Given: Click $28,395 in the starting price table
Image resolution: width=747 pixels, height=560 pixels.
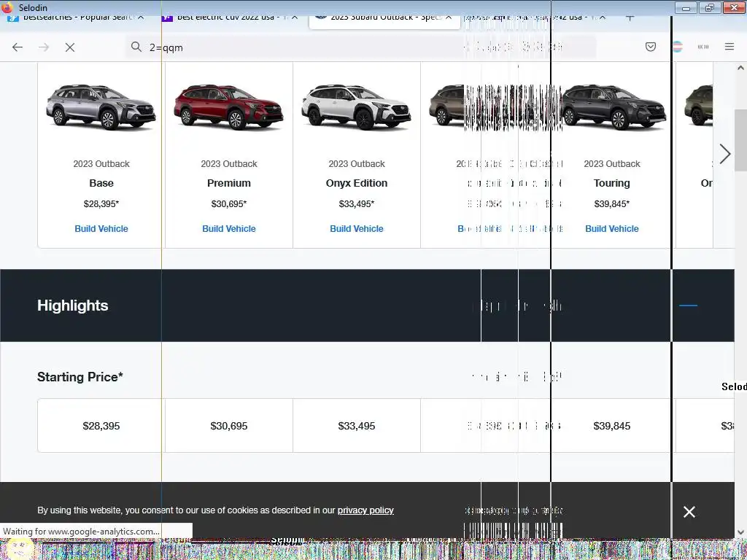Looking at the screenshot, I should coord(101,426).
